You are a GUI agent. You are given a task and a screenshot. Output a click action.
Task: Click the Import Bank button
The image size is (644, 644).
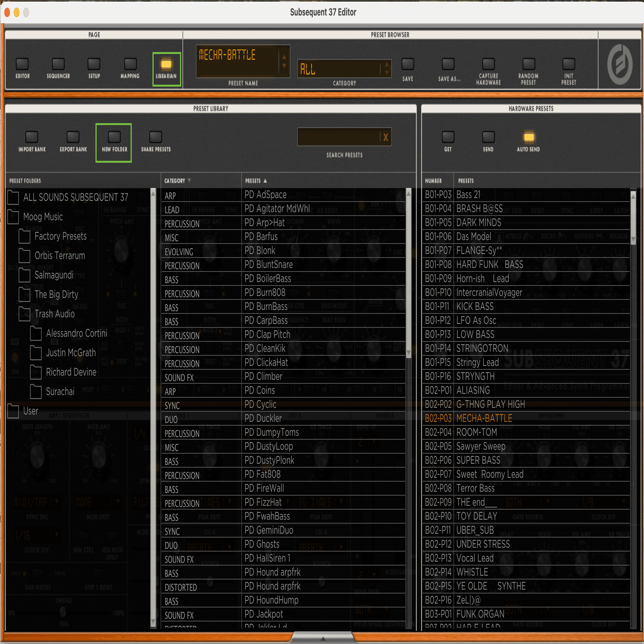point(32,137)
